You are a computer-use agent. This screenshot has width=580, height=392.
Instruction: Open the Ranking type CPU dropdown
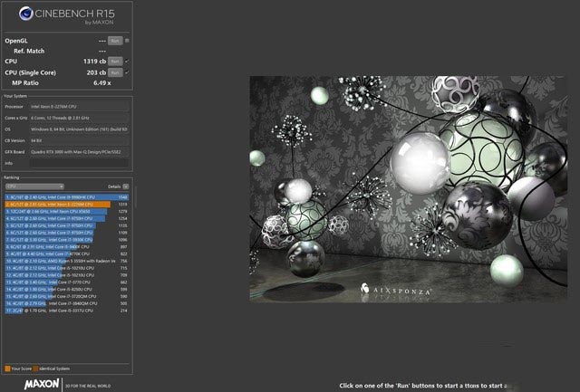click(34, 186)
